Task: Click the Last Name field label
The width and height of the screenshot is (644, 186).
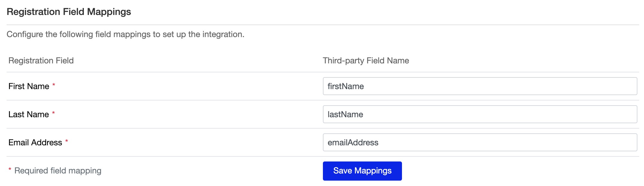Action: 28,115
